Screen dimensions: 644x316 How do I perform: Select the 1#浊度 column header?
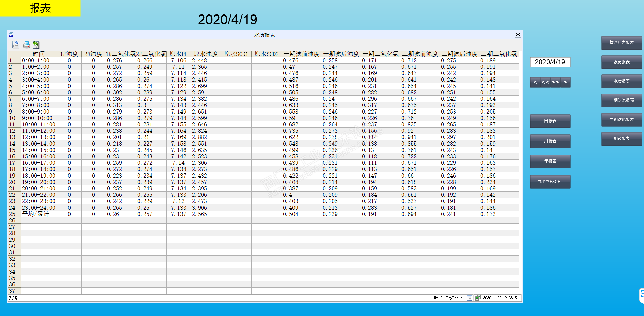pos(69,54)
